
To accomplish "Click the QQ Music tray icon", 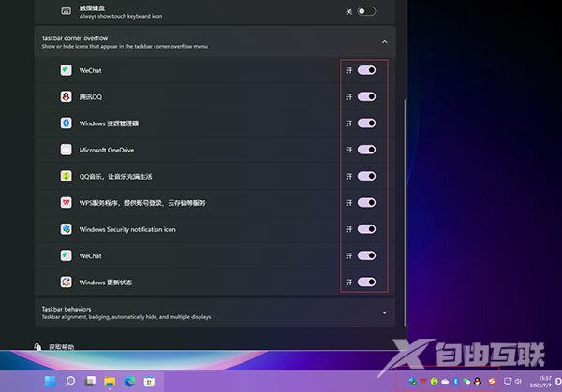I will click(434, 382).
